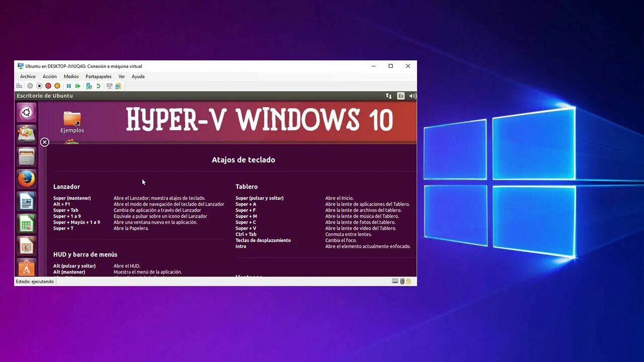Click the 'Abre el Inicio.' description
644x362 pixels.
click(x=340, y=198)
